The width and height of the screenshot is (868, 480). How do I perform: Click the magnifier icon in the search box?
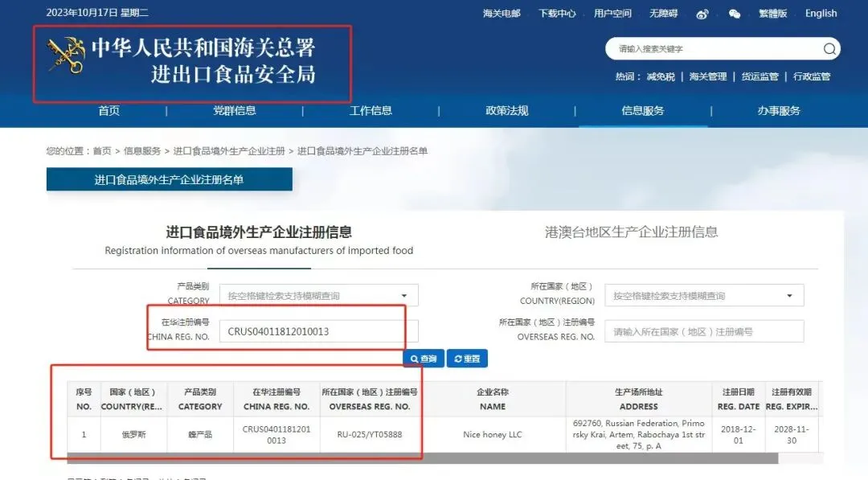click(829, 48)
